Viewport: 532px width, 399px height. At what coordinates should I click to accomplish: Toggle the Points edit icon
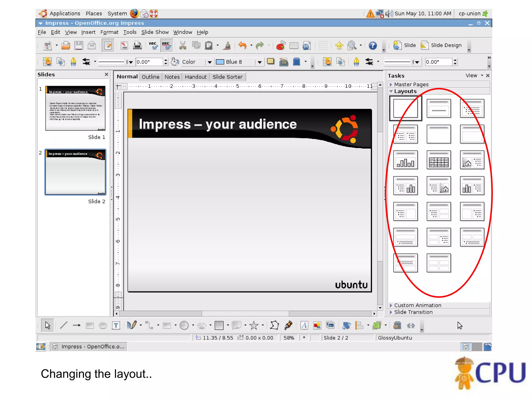click(274, 325)
